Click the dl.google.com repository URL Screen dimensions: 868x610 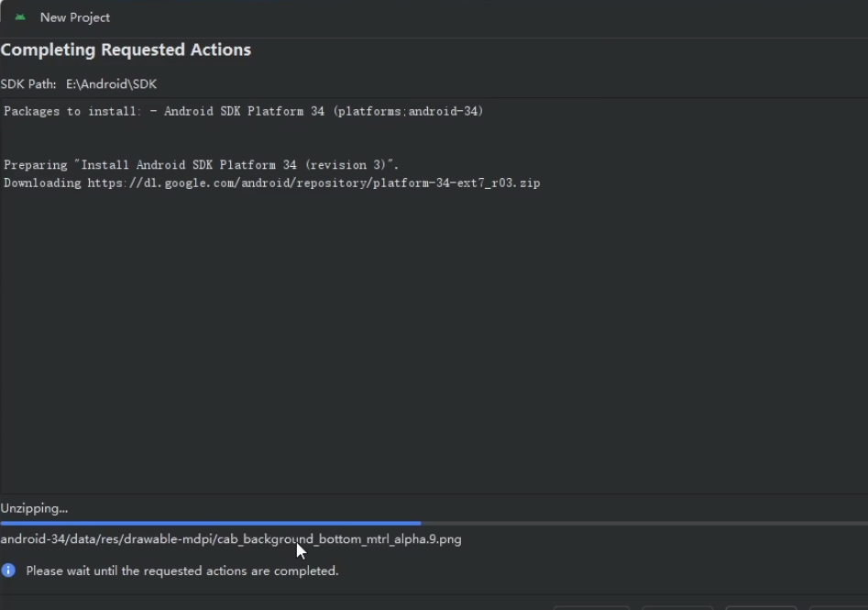(227, 183)
